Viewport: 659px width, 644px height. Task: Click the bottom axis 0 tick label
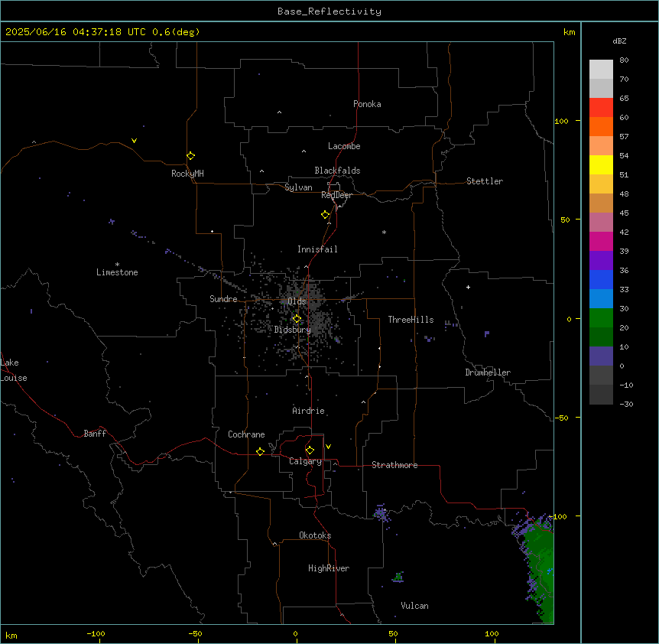point(295,633)
